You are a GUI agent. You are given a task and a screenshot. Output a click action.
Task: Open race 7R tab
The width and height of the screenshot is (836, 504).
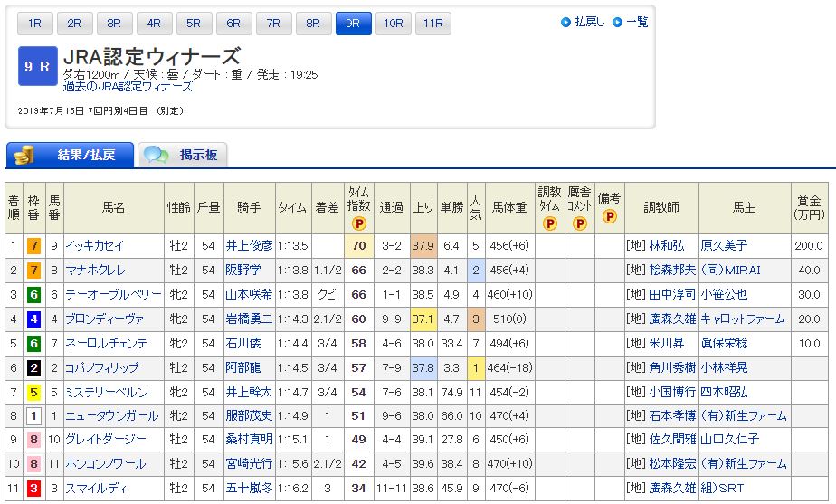[273, 24]
